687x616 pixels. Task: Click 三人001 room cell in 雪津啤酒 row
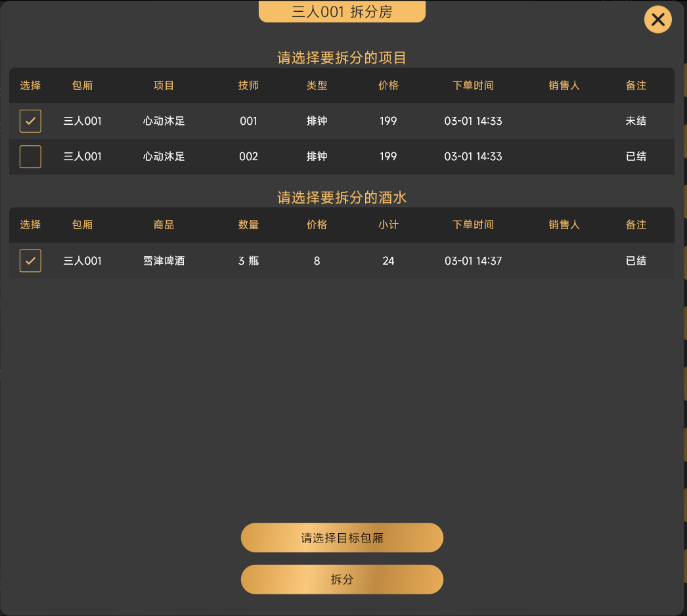[x=82, y=261]
